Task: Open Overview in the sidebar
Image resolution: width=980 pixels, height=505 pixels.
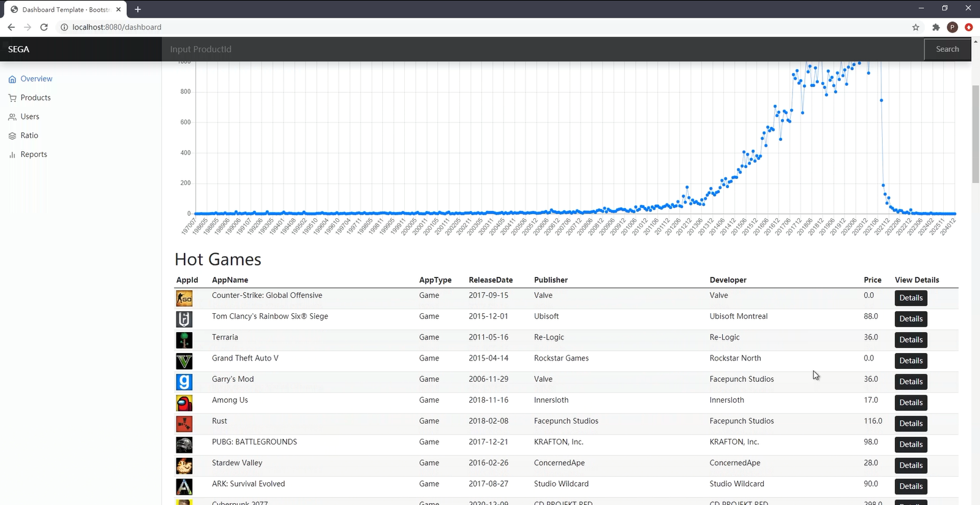Action: (36, 79)
